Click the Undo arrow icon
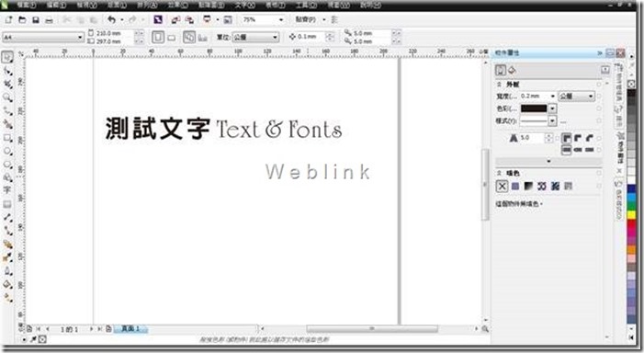644x353 pixels. tap(111, 19)
